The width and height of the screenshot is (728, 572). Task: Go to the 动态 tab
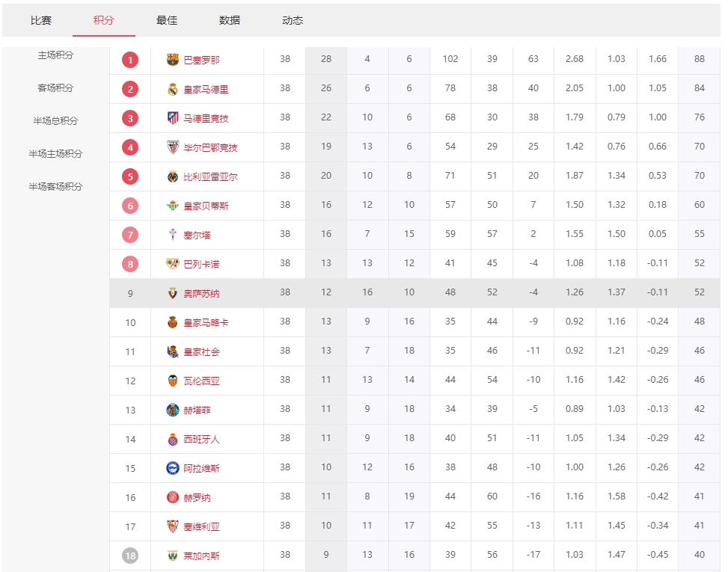pos(293,20)
